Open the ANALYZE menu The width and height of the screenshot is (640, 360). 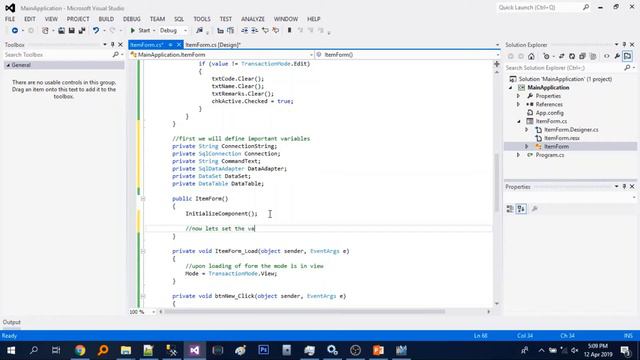point(253,19)
